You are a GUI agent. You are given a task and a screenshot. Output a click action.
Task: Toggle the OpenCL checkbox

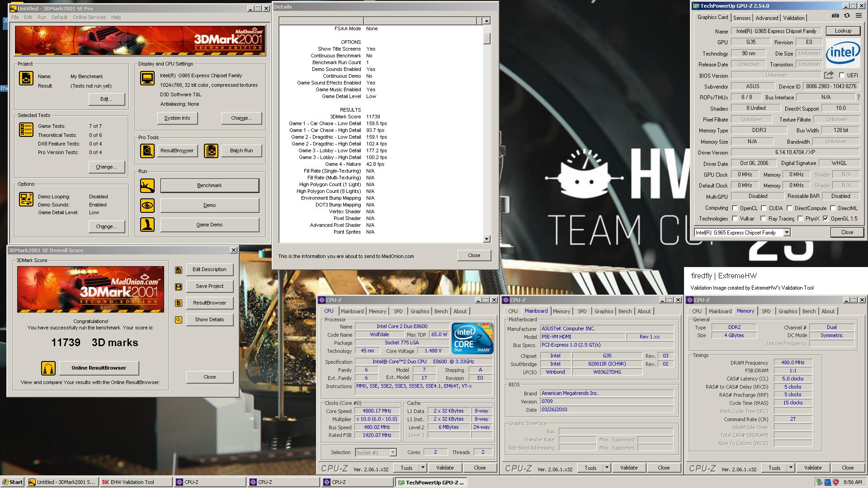coord(735,208)
